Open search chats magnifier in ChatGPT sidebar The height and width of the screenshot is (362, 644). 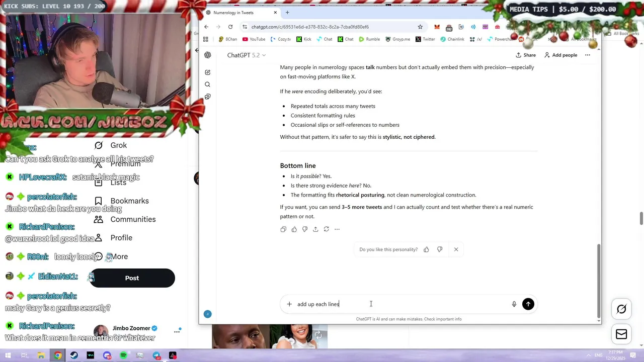[207, 84]
